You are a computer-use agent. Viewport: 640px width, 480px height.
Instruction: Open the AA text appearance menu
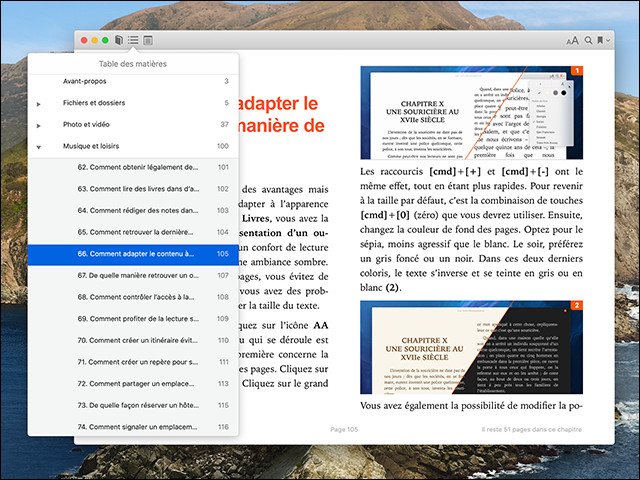click(572, 40)
